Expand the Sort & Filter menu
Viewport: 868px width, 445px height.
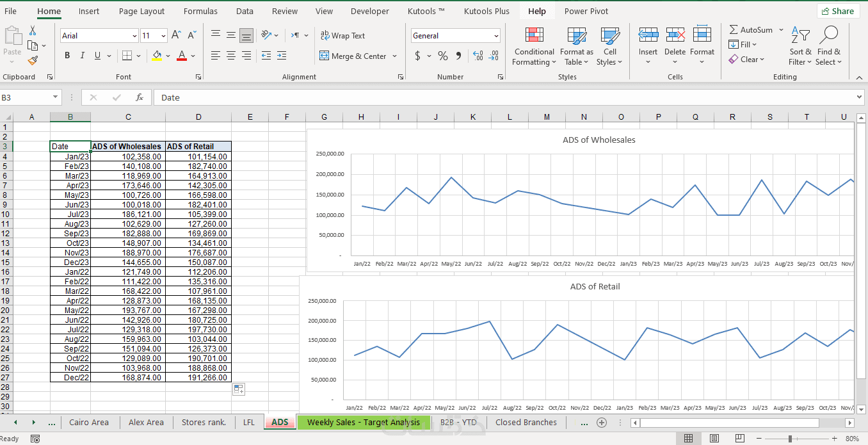800,46
